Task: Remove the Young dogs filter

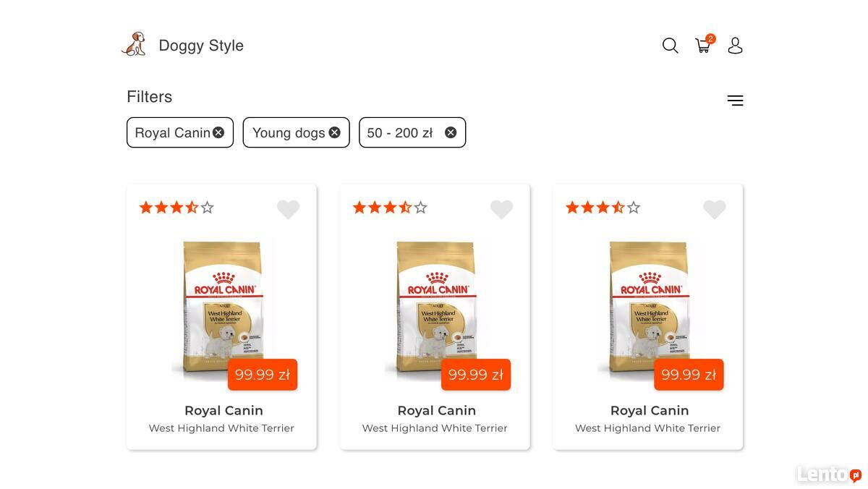Action: pyautogui.click(x=334, y=132)
